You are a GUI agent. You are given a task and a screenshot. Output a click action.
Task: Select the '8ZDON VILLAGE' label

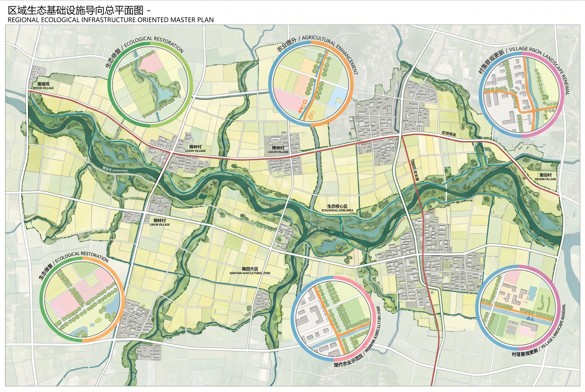click(x=44, y=88)
